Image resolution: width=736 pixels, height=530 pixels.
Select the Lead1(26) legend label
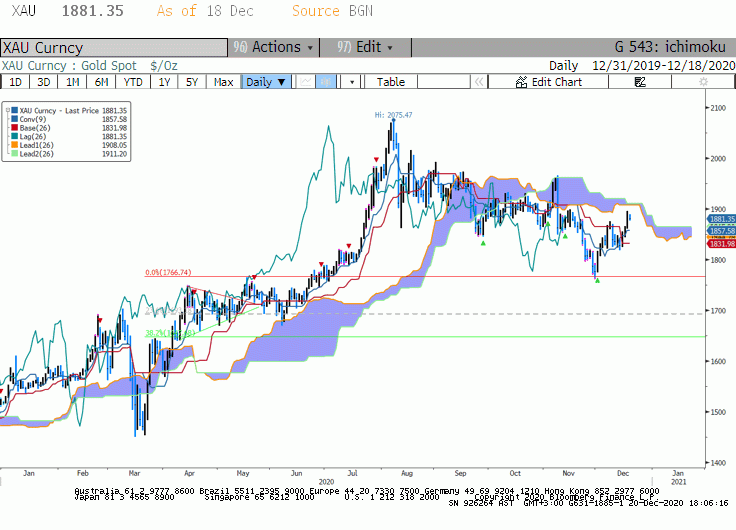point(37,145)
